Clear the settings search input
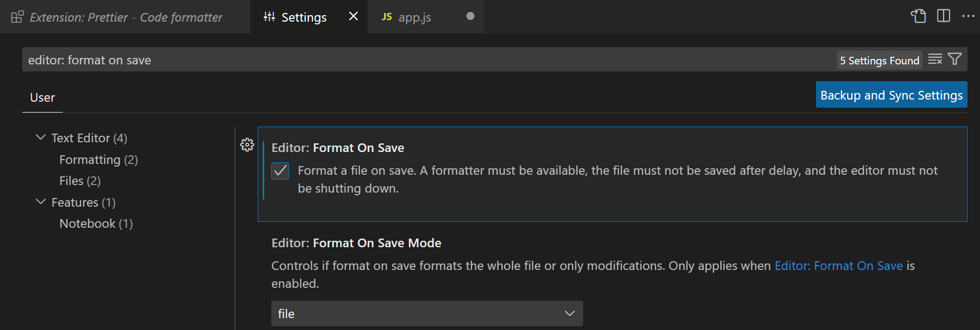Screen dimensions: 980x330 click(x=935, y=60)
